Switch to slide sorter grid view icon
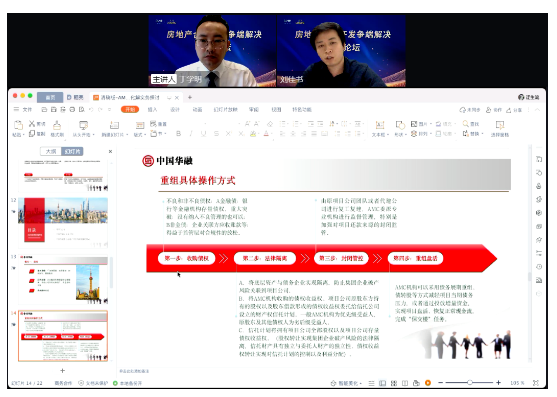 click(394, 383)
